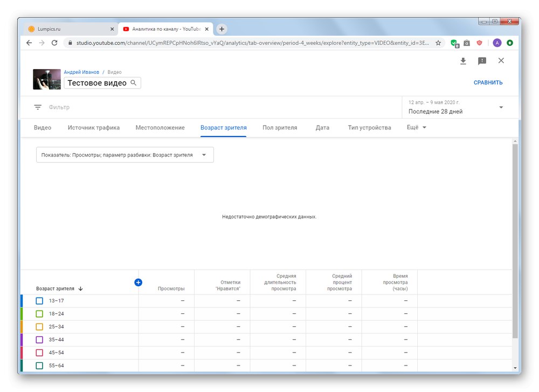The width and height of the screenshot is (539, 392).
Task: Open the Показатель: Просмотры breakdown selector
Action: pyautogui.click(x=124, y=154)
